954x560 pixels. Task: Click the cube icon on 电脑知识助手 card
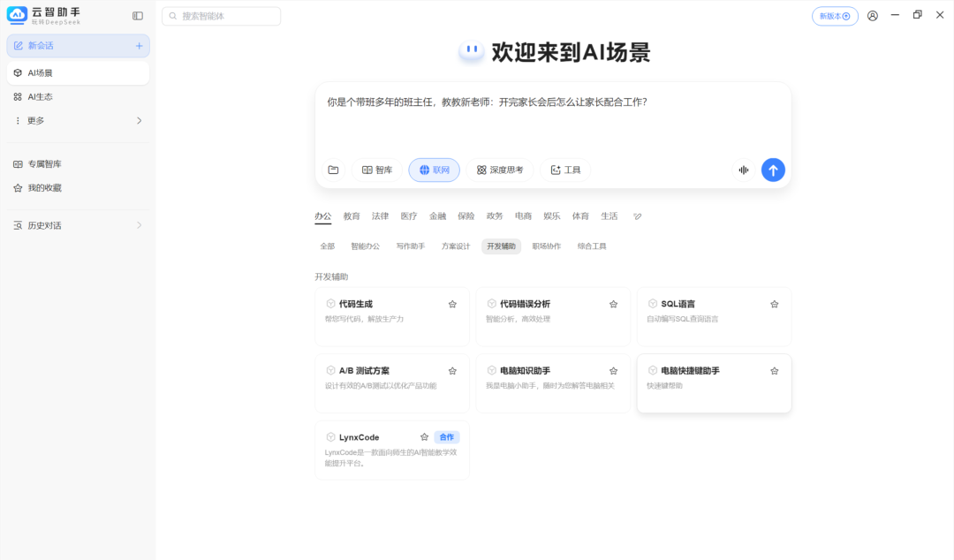tap(492, 370)
